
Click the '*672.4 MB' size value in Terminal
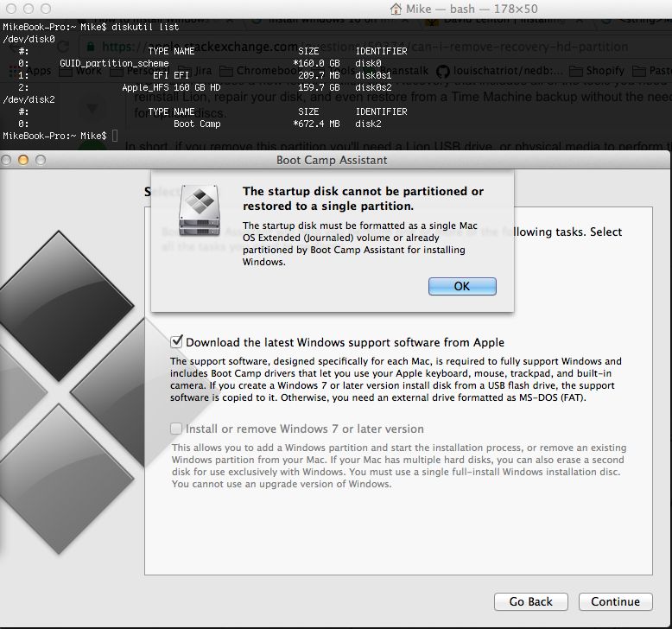coord(316,124)
